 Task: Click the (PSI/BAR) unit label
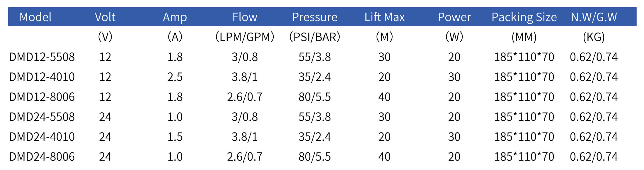pos(314,37)
